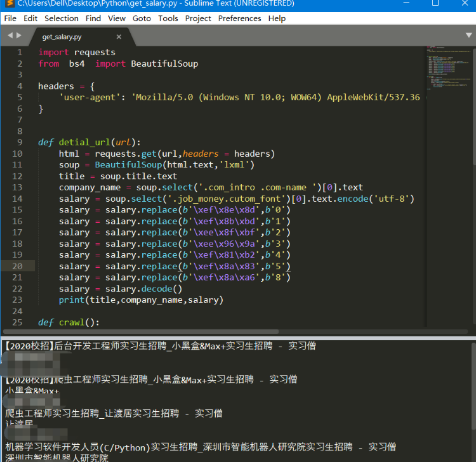Click 'BeautifulSoup' import name on line 2
This screenshot has width=476, height=462.
[x=164, y=63]
